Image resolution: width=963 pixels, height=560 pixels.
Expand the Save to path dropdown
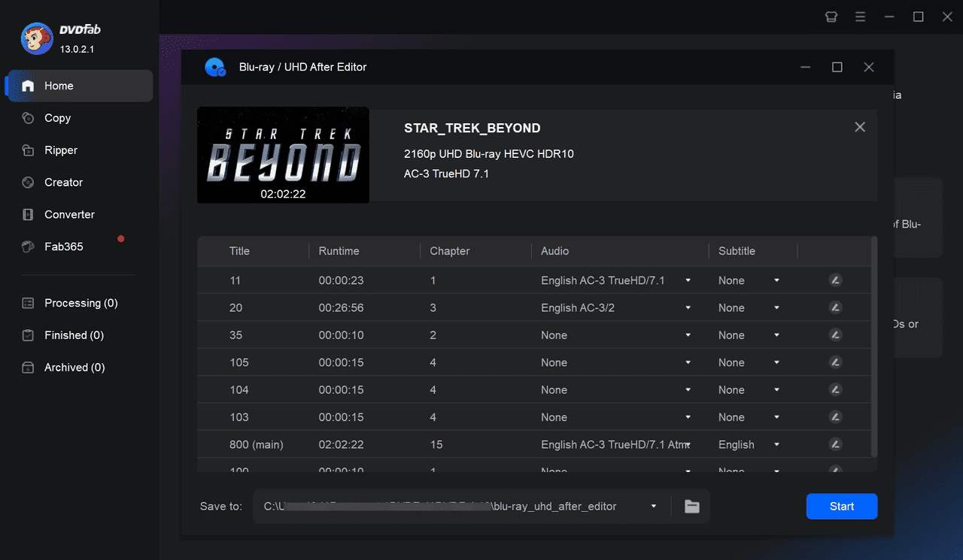pyautogui.click(x=654, y=507)
